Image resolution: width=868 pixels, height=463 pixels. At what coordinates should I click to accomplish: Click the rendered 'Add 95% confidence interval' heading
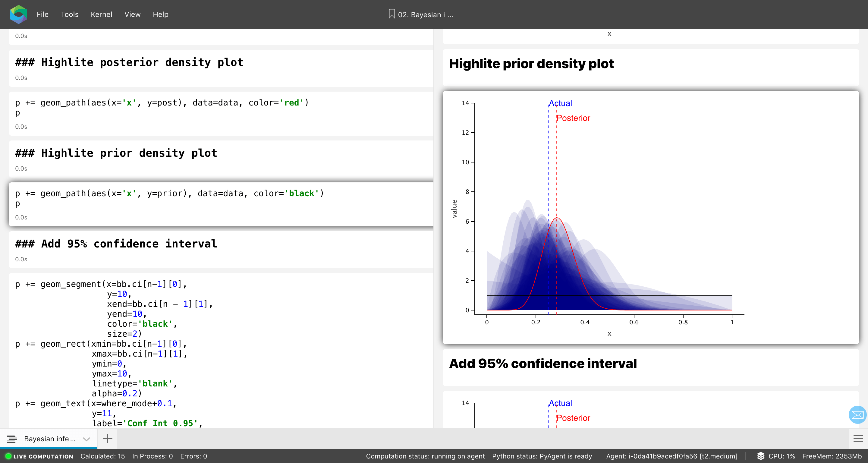point(543,364)
